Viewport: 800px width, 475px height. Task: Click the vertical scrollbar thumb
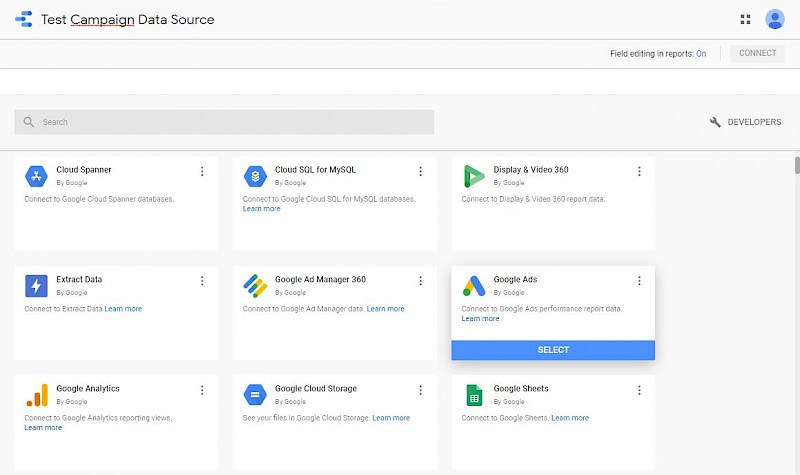(x=797, y=166)
